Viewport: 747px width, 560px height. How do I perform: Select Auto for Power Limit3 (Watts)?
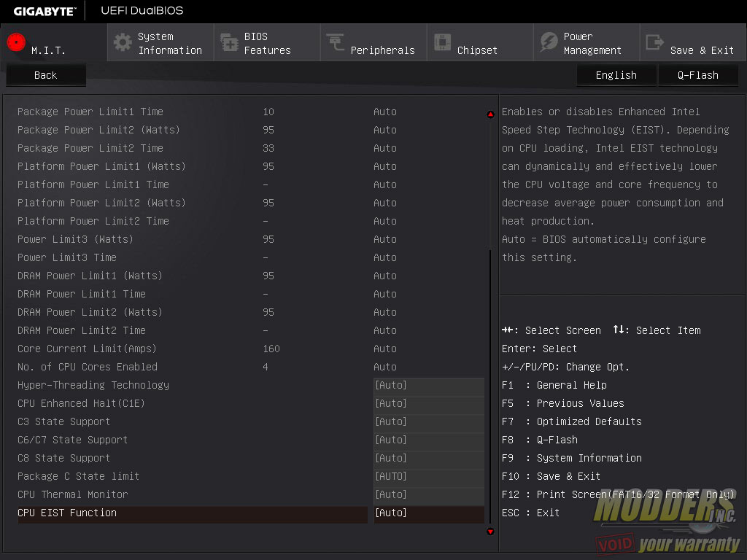pyautogui.click(x=385, y=239)
